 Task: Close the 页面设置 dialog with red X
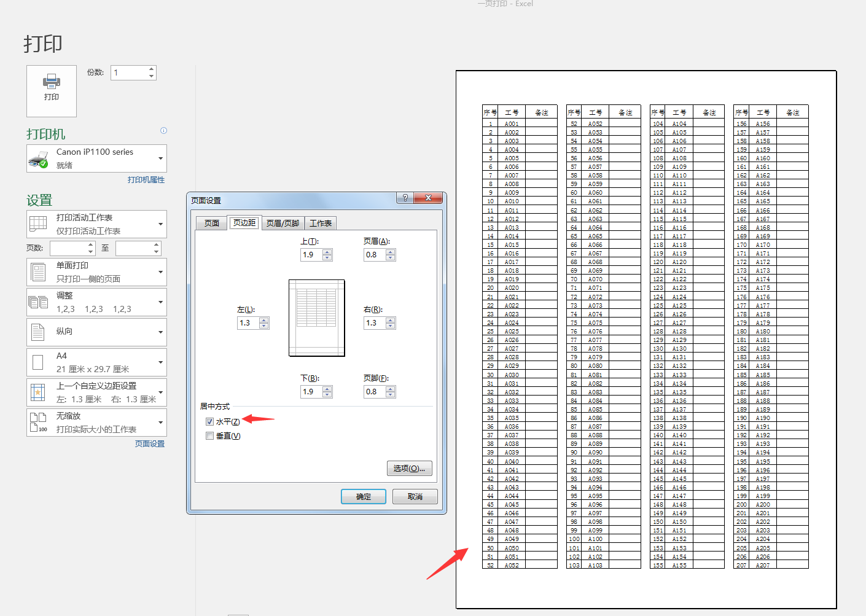tap(428, 198)
